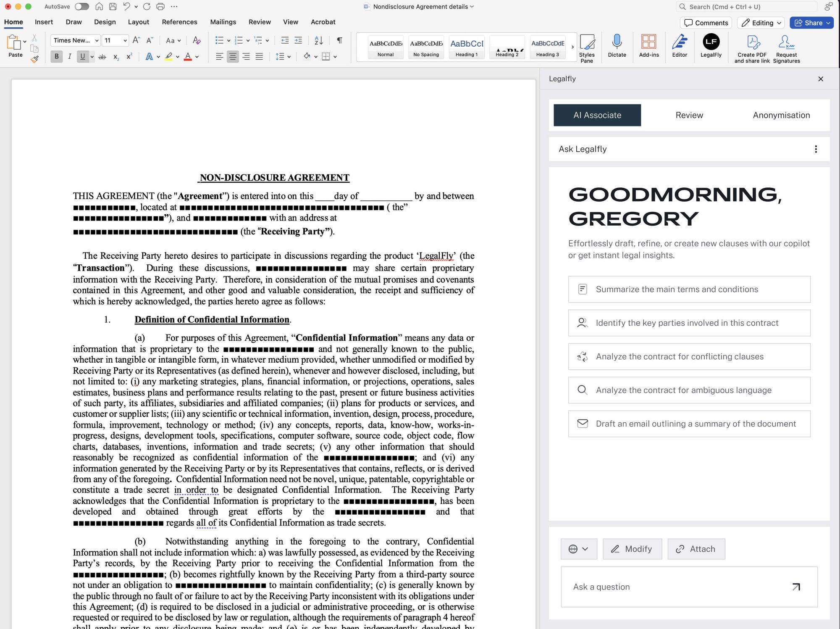Click the Ask a question input field
This screenshot has height=629, width=840.
click(676, 587)
